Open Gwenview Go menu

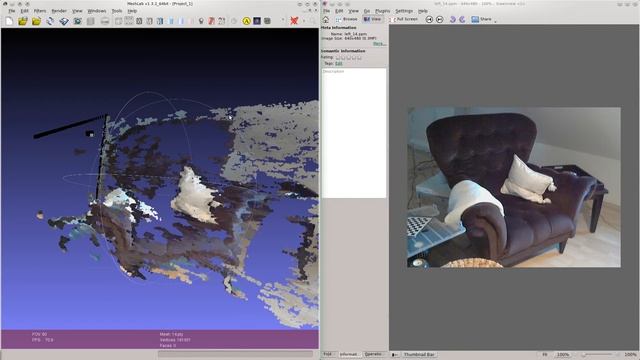point(367,11)
